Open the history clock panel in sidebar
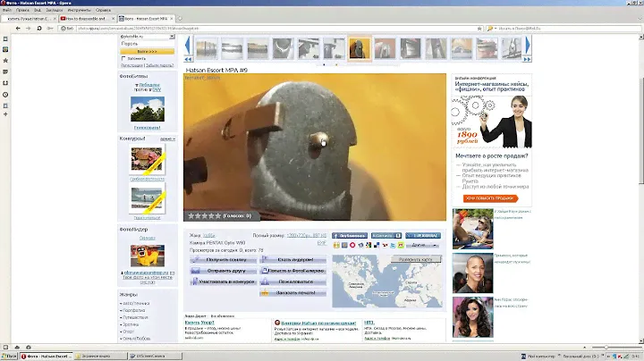 (7, 95)
